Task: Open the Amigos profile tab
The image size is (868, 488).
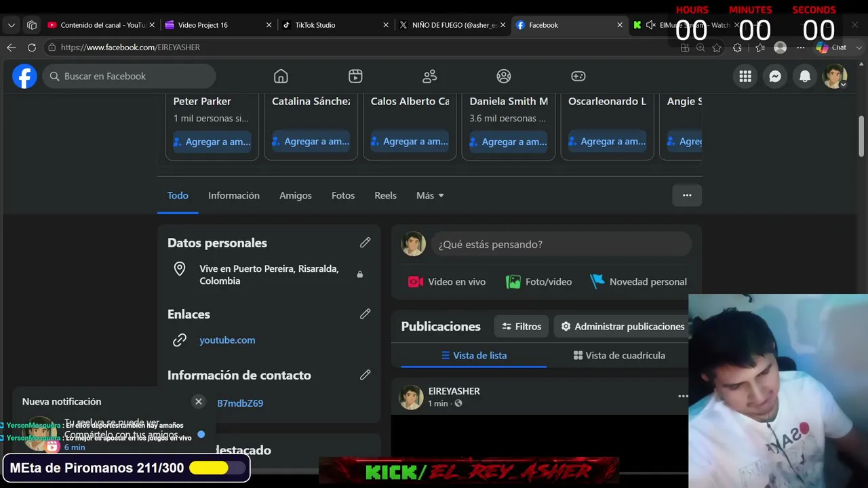Action: point(296,195)
